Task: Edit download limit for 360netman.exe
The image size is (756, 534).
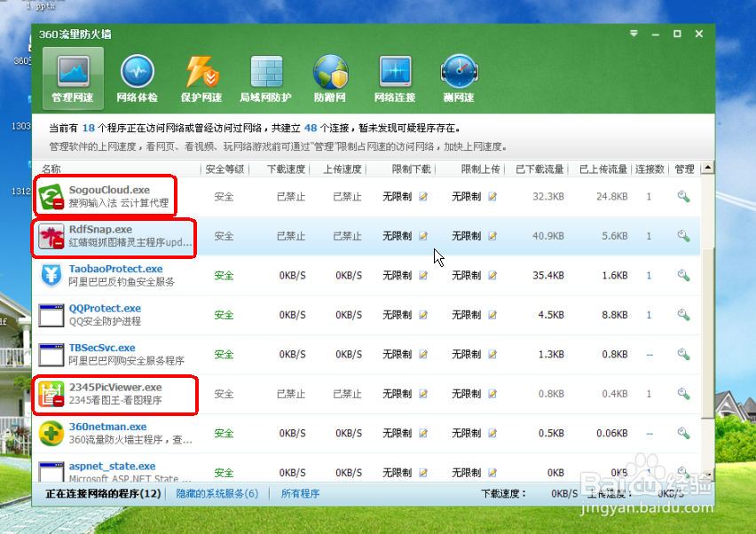Action: (423, 434)
